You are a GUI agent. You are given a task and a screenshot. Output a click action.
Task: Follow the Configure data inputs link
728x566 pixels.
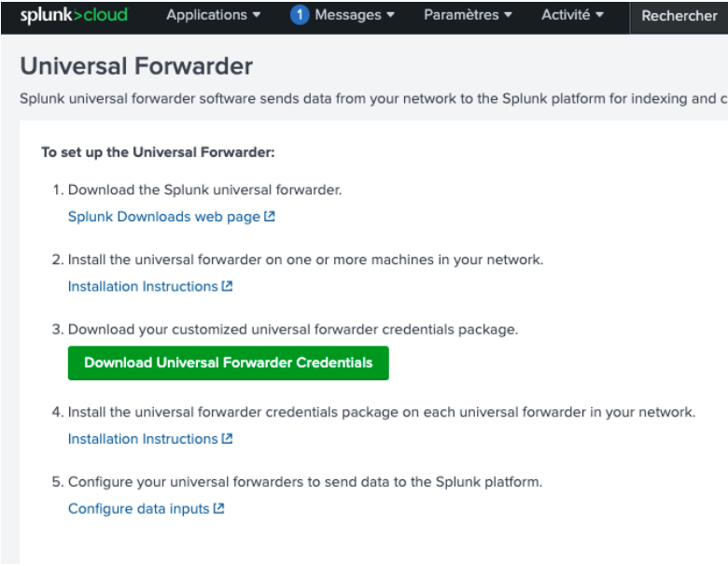click(x=138, y=509)
